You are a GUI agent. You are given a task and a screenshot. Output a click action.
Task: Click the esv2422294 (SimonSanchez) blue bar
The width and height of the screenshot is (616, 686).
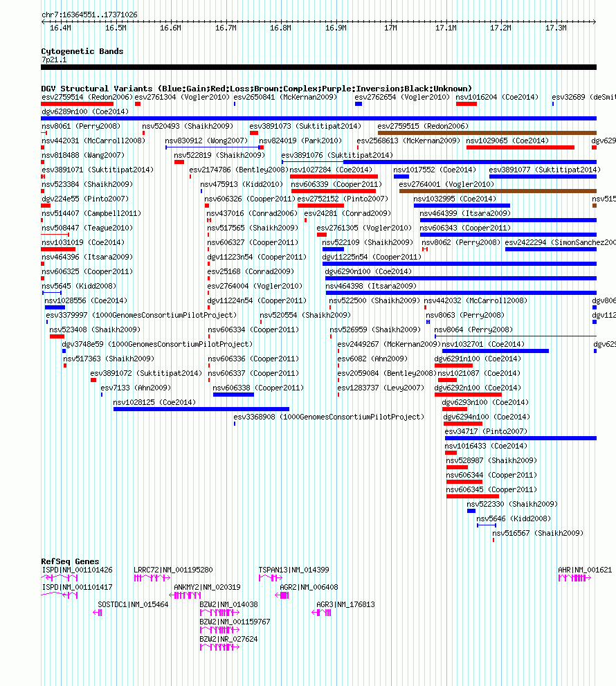click(x=551, y=249)
